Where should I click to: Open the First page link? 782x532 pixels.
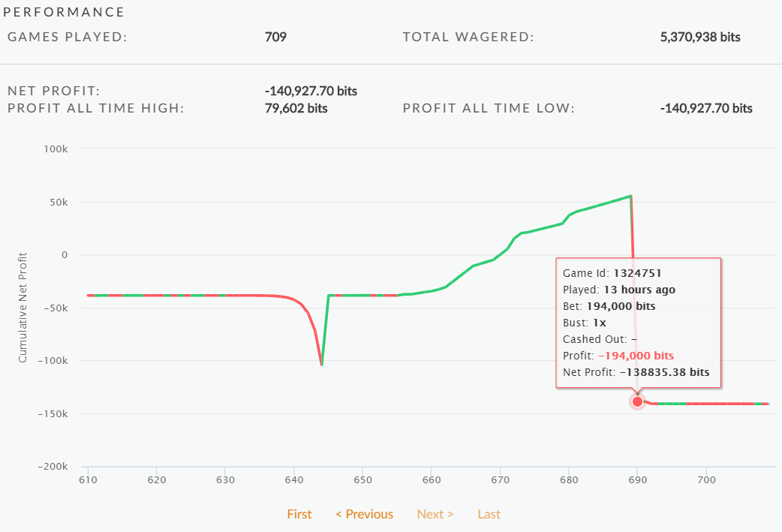tap(299, 514)
